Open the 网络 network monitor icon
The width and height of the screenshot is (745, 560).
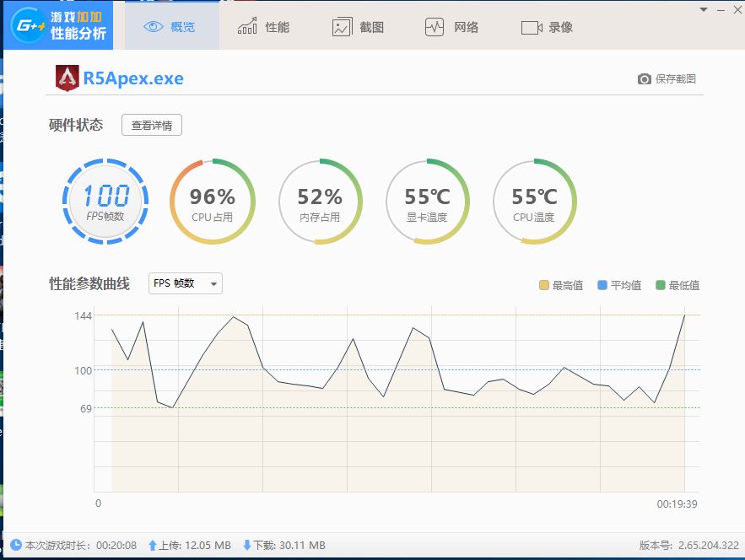pyautogui.click(x=434, y=26)
